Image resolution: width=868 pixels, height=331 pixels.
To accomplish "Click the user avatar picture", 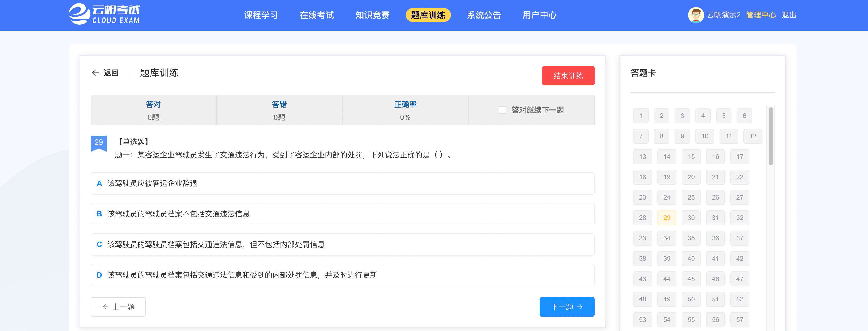I will pos(695,15).
